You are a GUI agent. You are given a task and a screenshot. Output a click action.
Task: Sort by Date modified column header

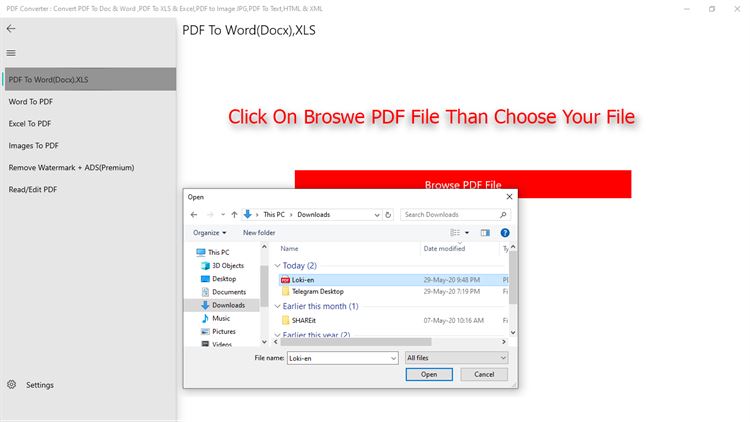point(444,248)
